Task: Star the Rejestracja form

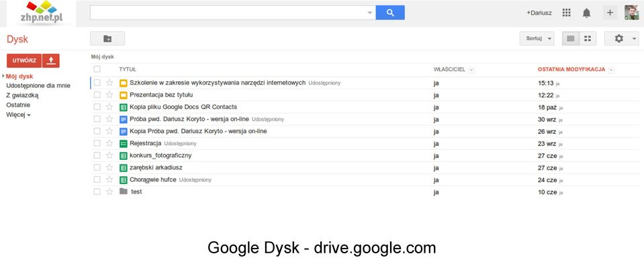Action: coord(109,143)
